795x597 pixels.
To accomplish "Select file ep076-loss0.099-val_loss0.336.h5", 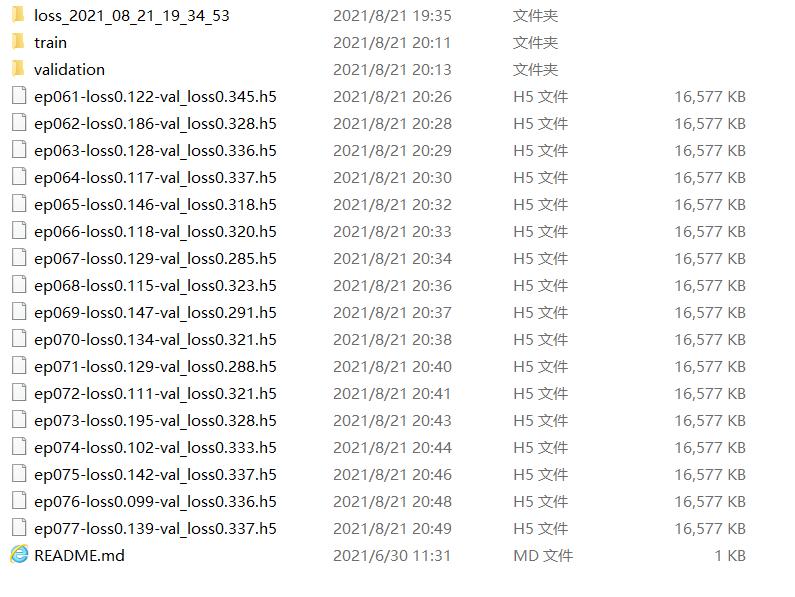I will tap(155, 502).
